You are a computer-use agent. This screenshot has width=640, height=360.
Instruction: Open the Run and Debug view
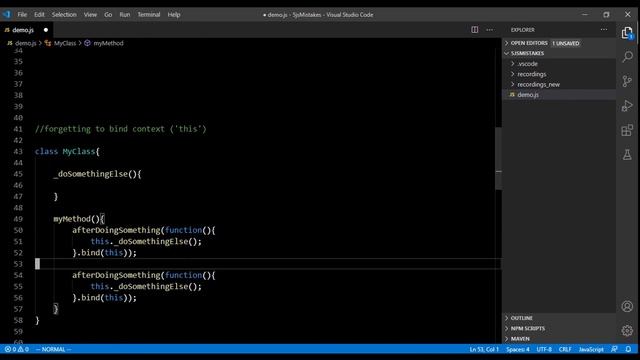pyautogui.click(x=627, y=106)
